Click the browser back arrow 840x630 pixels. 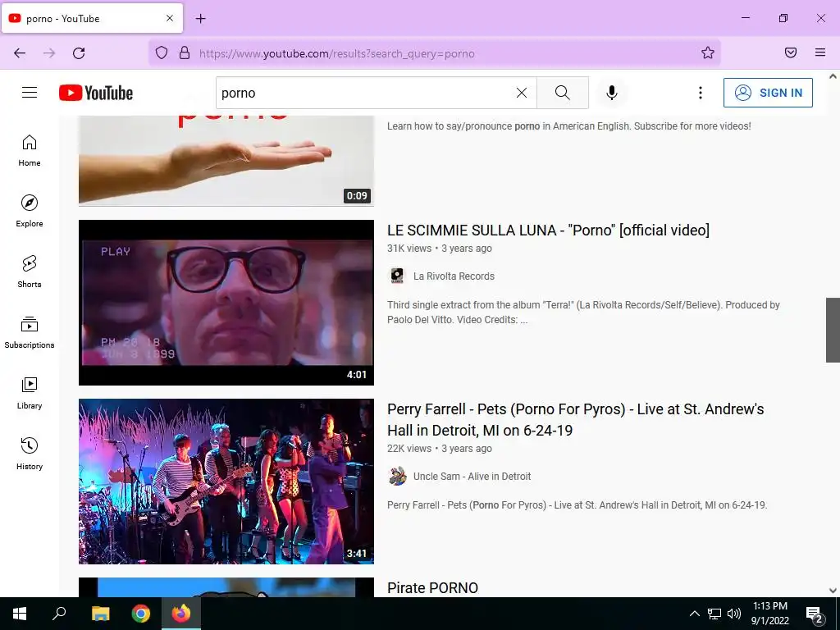click(x=20, y=53)
